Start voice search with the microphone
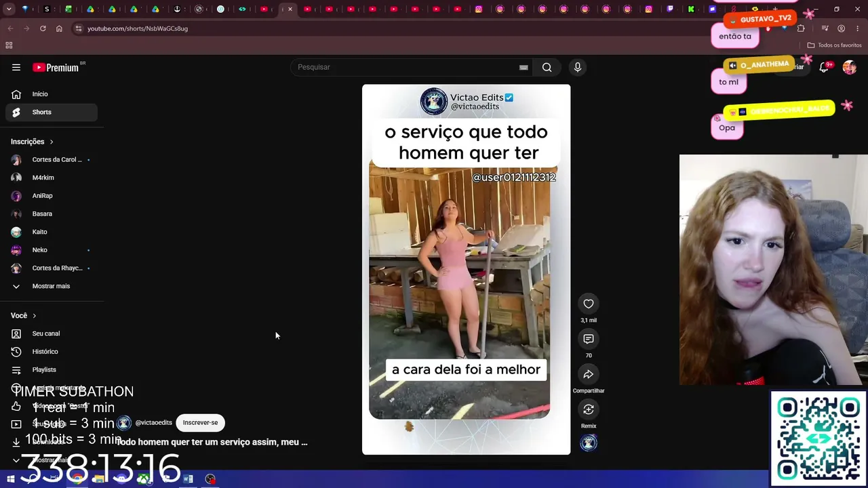Screen dimensions: 868x488 pos(578,67)
